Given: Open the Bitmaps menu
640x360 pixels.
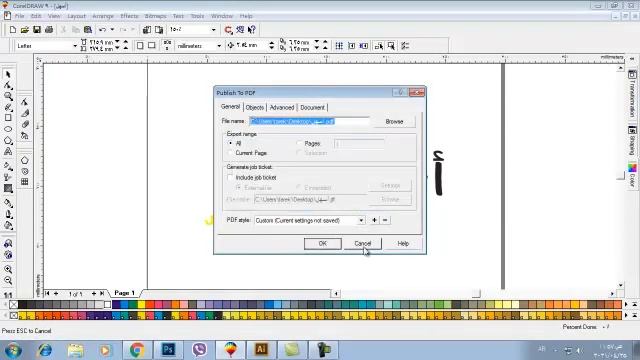Looking at the screenshot, I should click(x=156, y=16).
